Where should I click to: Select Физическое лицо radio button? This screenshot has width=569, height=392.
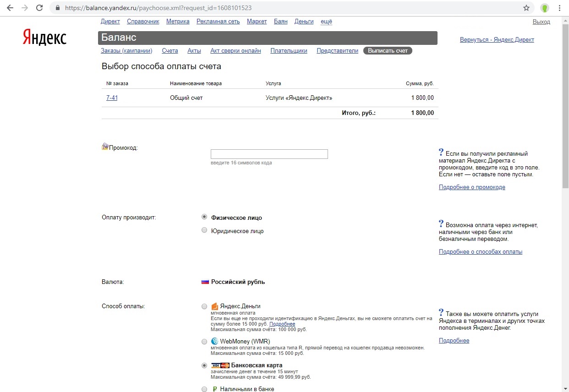[204, 217]
